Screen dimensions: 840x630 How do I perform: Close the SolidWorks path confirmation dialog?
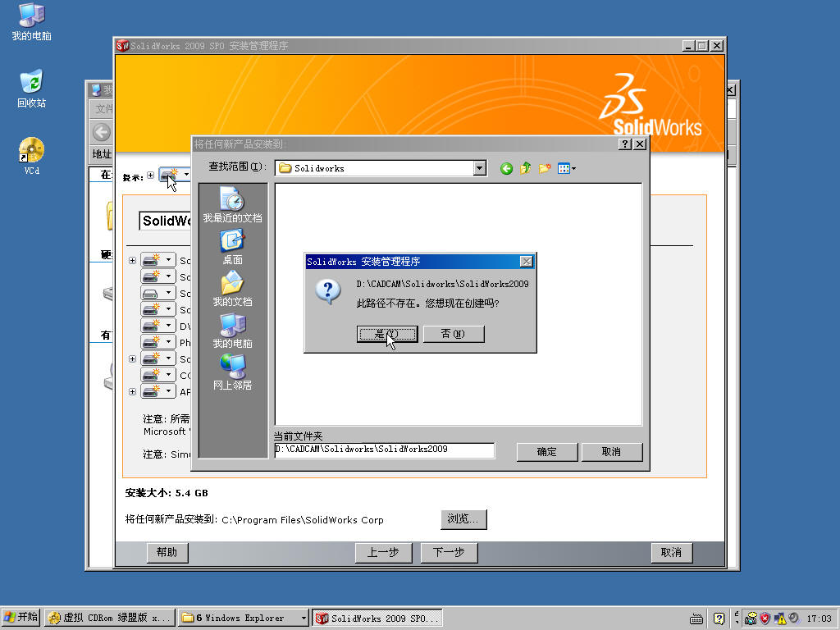click(x=526, y=262)
